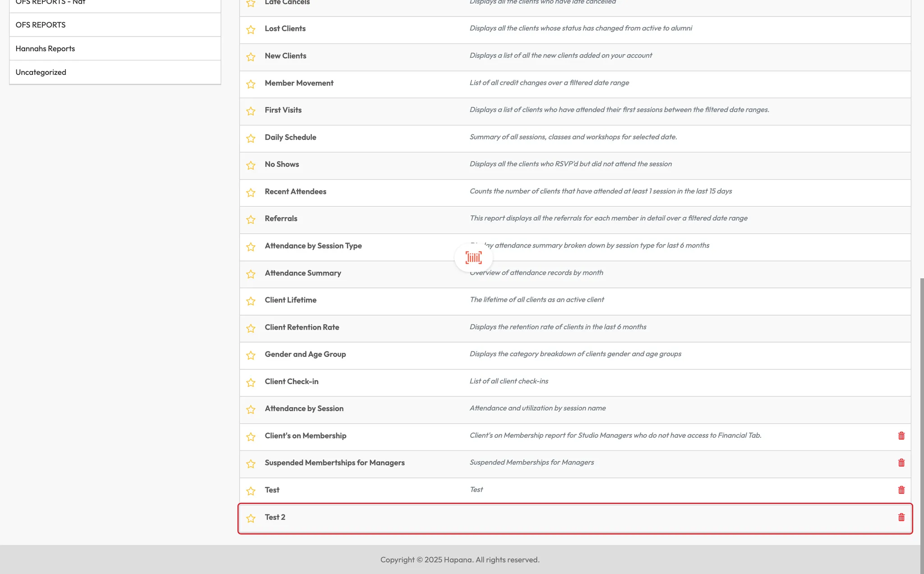Open the First Visits report
Image resolution: width=924 pixels, height=574 pixels.
(x=283, y=110)
